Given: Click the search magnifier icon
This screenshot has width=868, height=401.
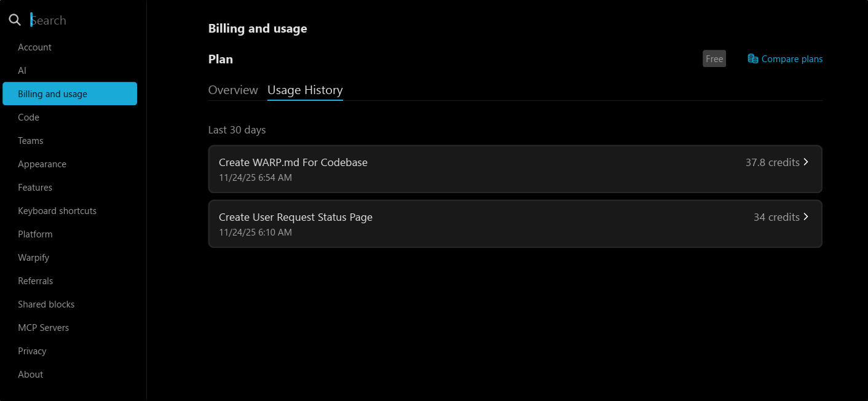Looking at the screenshot, I should point(15,20).
